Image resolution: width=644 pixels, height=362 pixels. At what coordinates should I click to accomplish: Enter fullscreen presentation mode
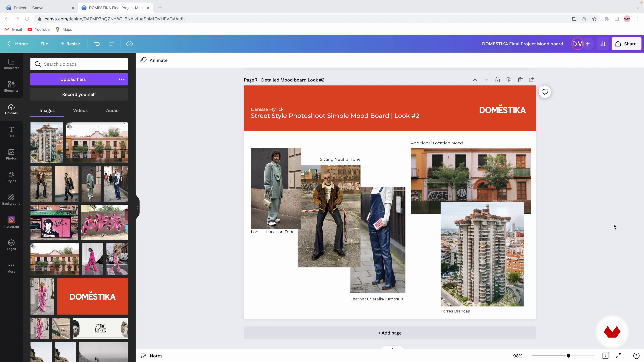(619, 355)
